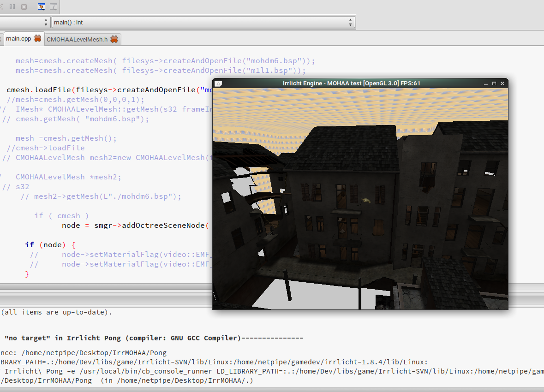Screen dimensions: 544x392
Task: Click the Irrlicht Engine window menu icon
Action: [x=218, y=83]
